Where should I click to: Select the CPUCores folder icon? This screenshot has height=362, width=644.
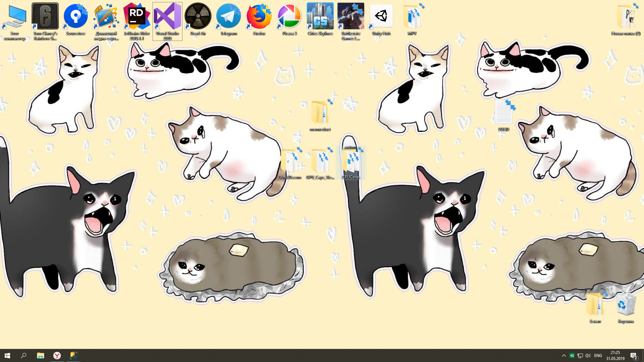(x=351, y=163)
